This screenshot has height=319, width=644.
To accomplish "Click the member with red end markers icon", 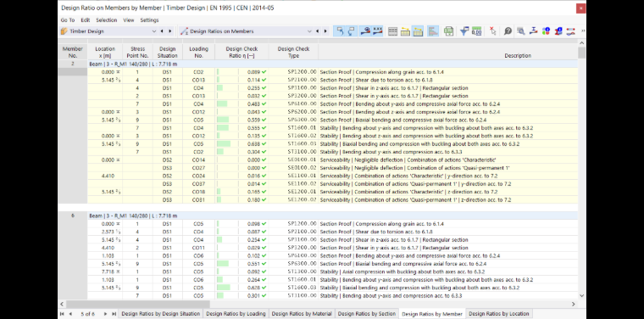I will pyautogui.click(x=570, y=31).
